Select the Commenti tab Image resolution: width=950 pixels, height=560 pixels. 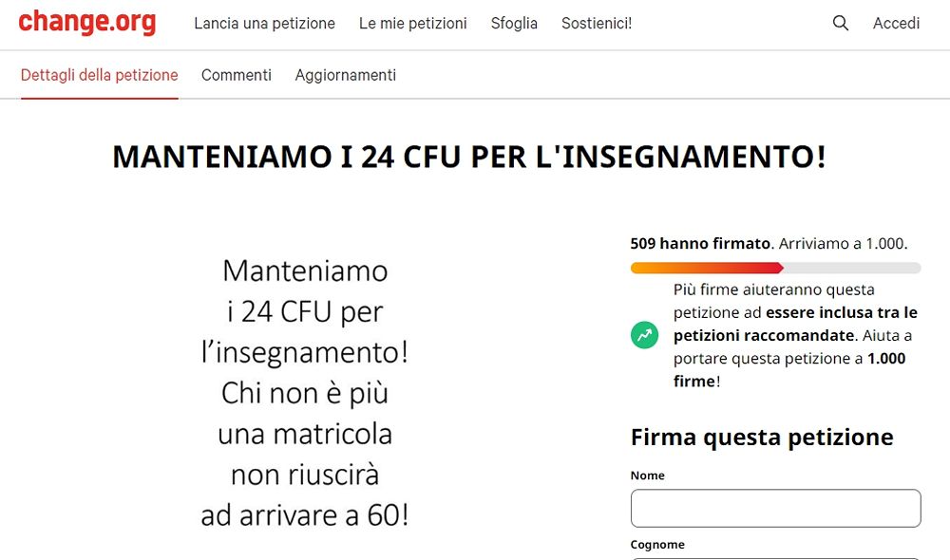point(236,74)
